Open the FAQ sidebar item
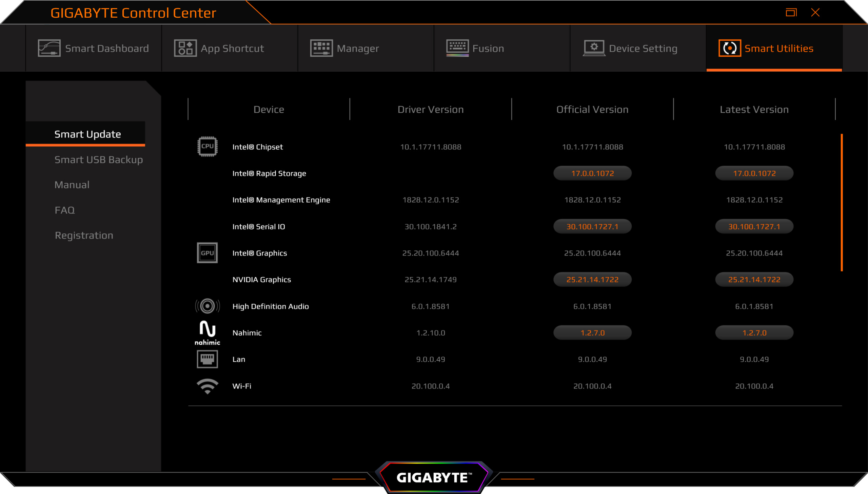 click(64, 210)
